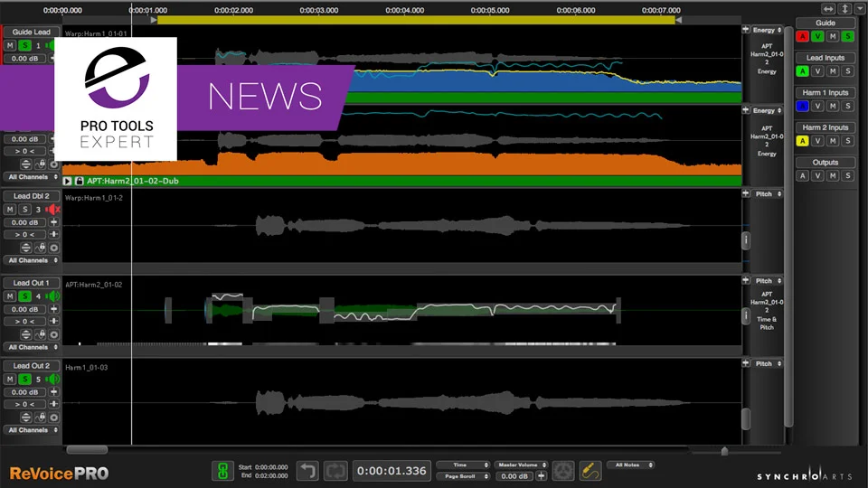Open the Page Scroll dropdown

coord(463,476)
